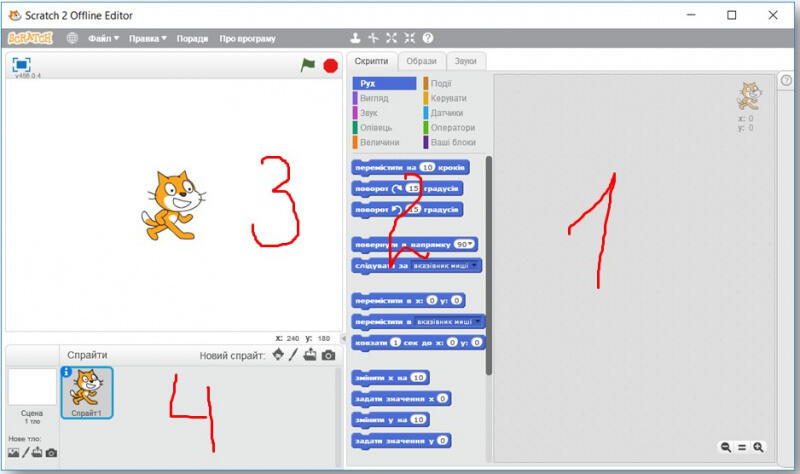The image size is (800, 474).
Task: Open the help panel question mark at right edge
Action: pyautogui.click(x=786, y=81)
